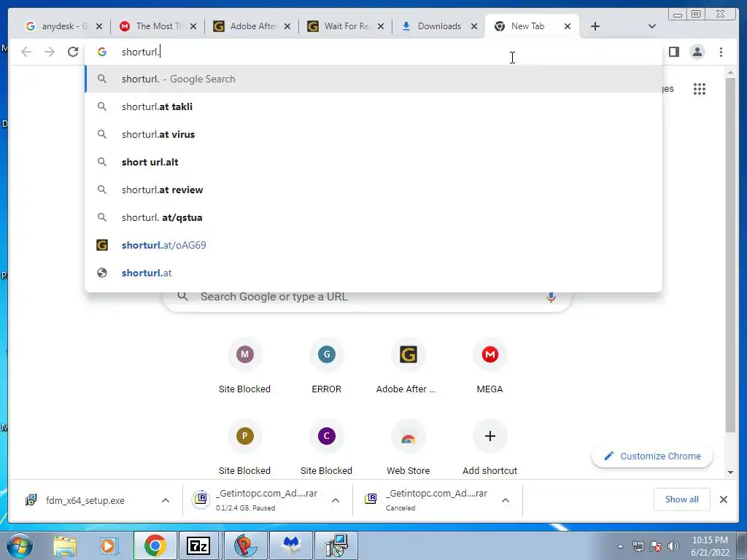Open the MEGA shortcut tile

[x=489, y=367]
